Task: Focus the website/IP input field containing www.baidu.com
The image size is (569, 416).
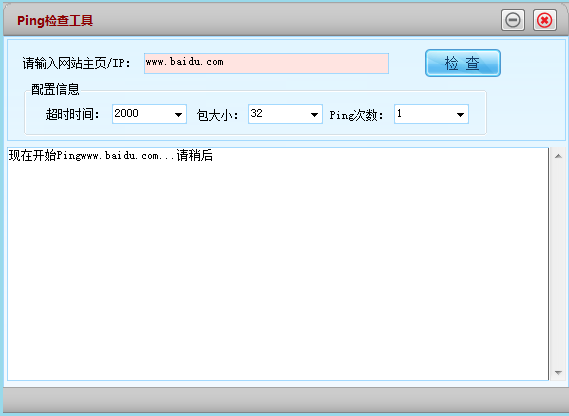Action: (266, 63)
